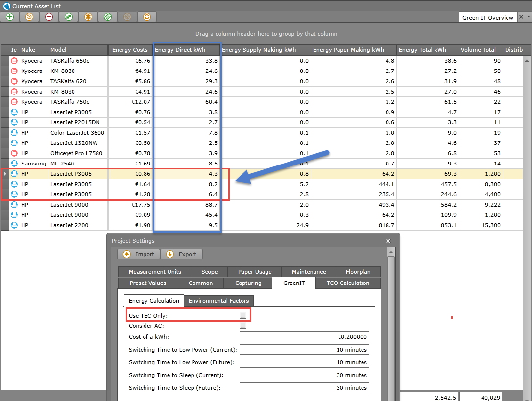
Task: Select the Green IT Overview tab
Action: tap(487, 17)
